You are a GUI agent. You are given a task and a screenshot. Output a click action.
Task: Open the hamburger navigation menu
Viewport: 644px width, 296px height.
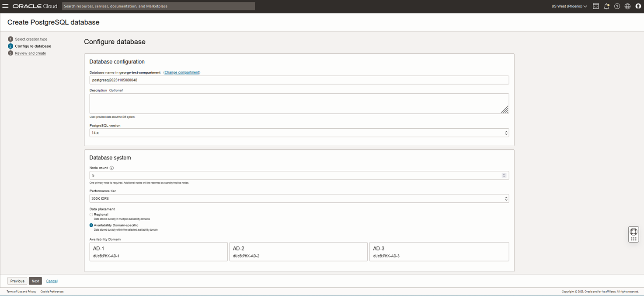tap(5, 6)
